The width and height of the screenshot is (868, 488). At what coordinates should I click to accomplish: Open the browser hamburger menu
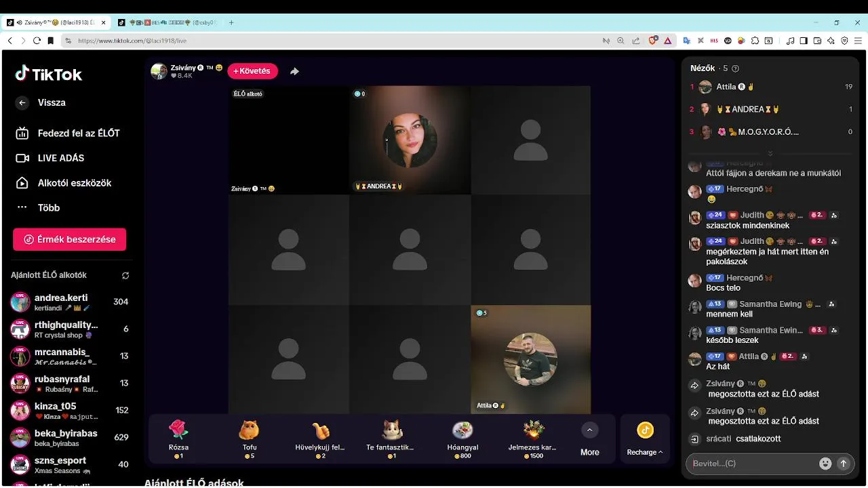(x=858, y=41)
